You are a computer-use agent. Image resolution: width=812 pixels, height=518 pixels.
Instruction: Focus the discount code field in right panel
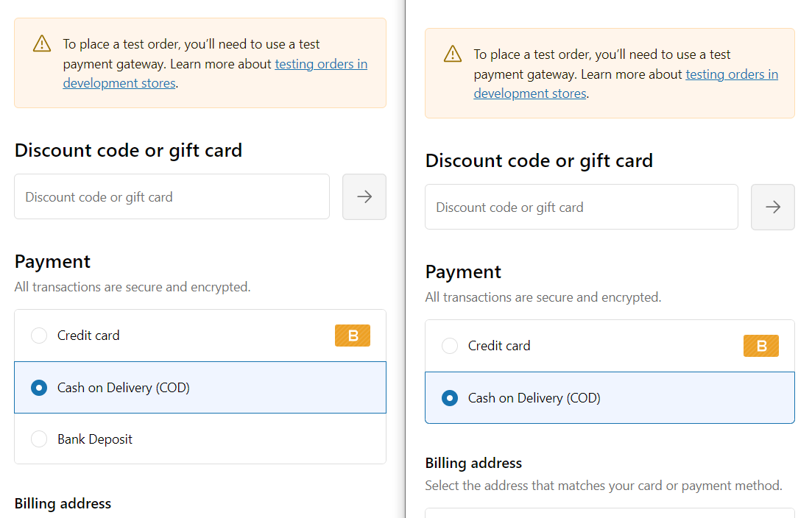click(x=582, y=207)
